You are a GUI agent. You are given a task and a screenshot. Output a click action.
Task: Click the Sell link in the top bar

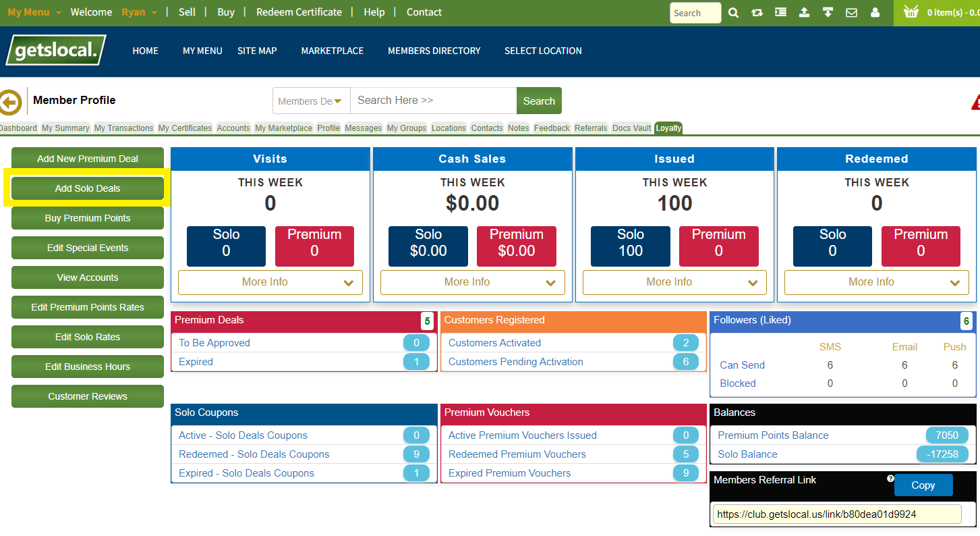[x=188, y=12]
